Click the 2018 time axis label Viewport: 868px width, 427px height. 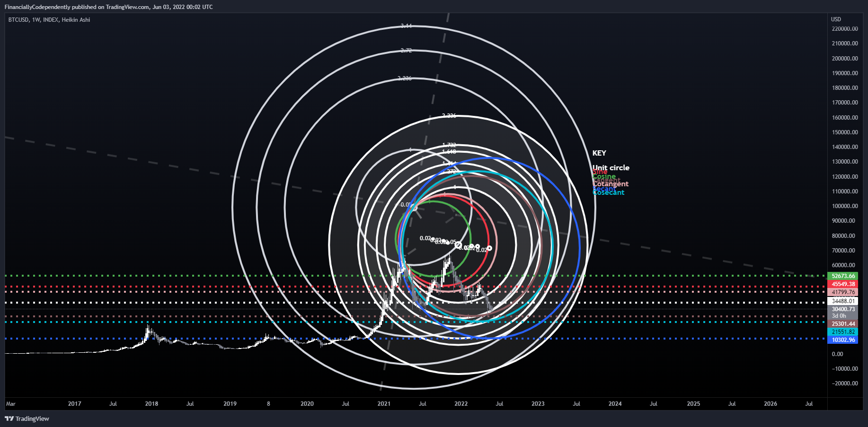pyautogui.click(x=151, y=404)
